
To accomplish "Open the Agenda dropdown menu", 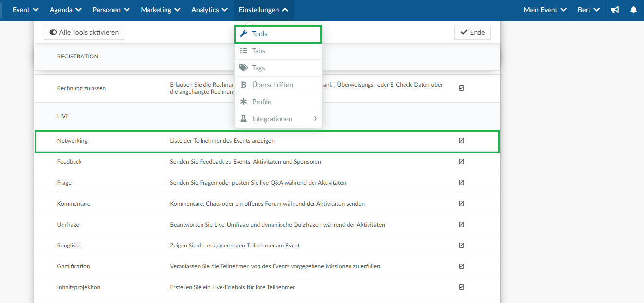I will tap(66, 10).
